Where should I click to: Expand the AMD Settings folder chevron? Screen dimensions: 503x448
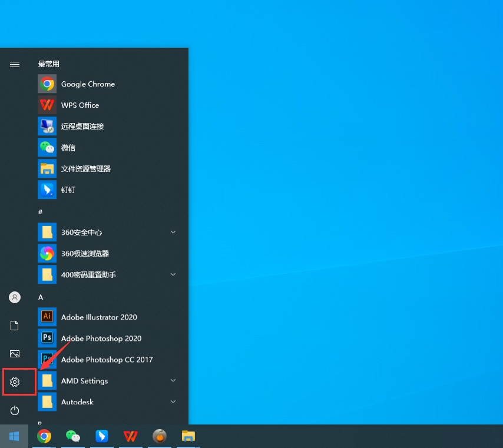coord(173,380)
